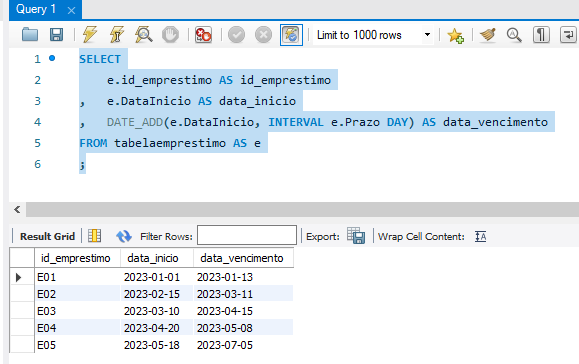Click the horizontal editor scrollbar track
This screenshot has width=579, height=364.
pyautogui.click(x=302, y=210)
